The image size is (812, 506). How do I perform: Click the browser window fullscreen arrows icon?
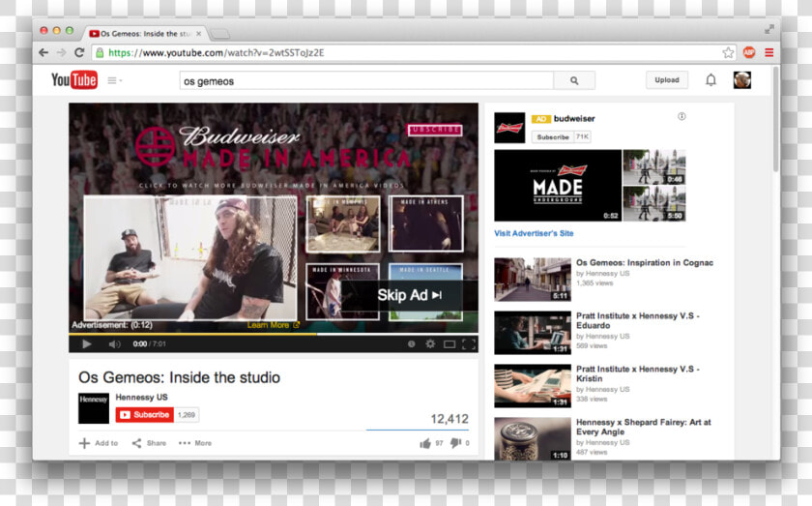(x=769, y=30)
